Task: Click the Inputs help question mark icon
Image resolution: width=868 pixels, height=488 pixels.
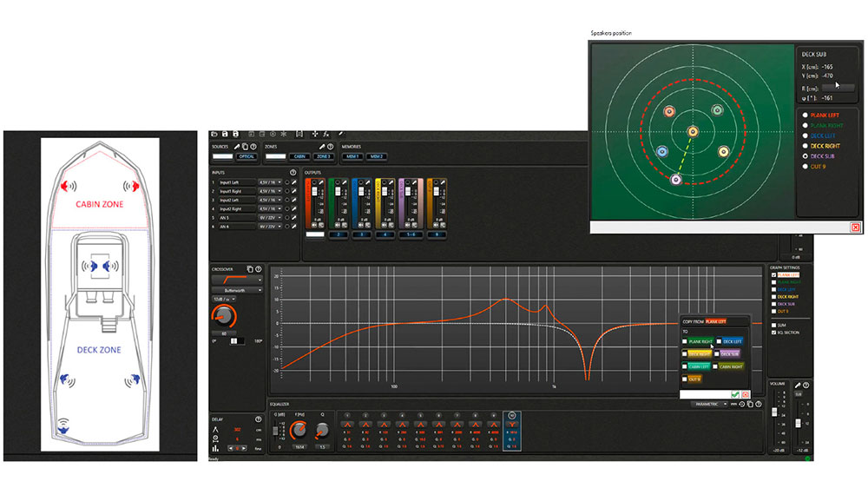Action: (293, 172)
